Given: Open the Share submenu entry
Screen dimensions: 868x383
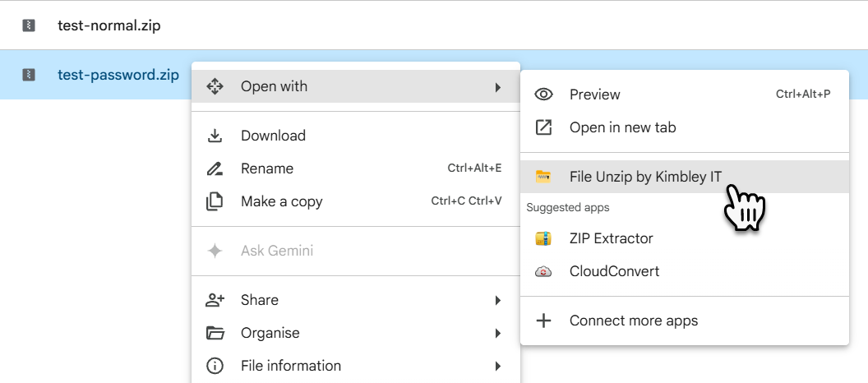Looking at the screenshot, I should click(x=356, y=300).
